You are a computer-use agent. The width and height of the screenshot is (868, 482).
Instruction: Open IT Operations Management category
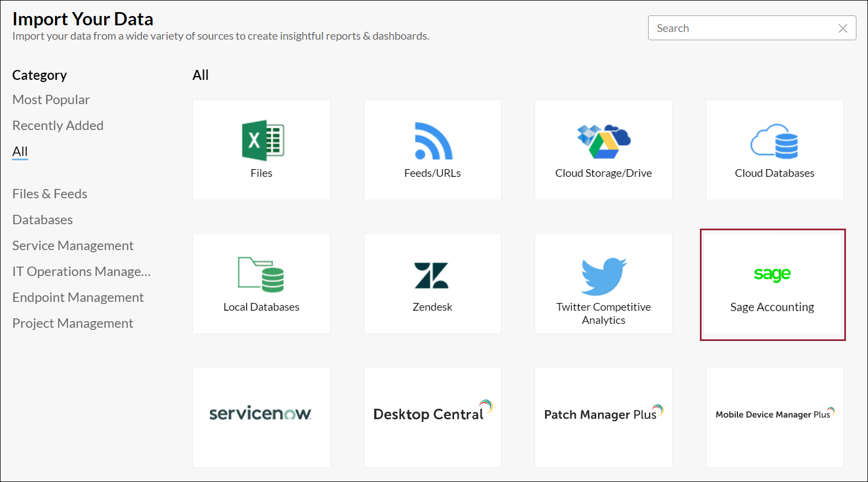82,272
